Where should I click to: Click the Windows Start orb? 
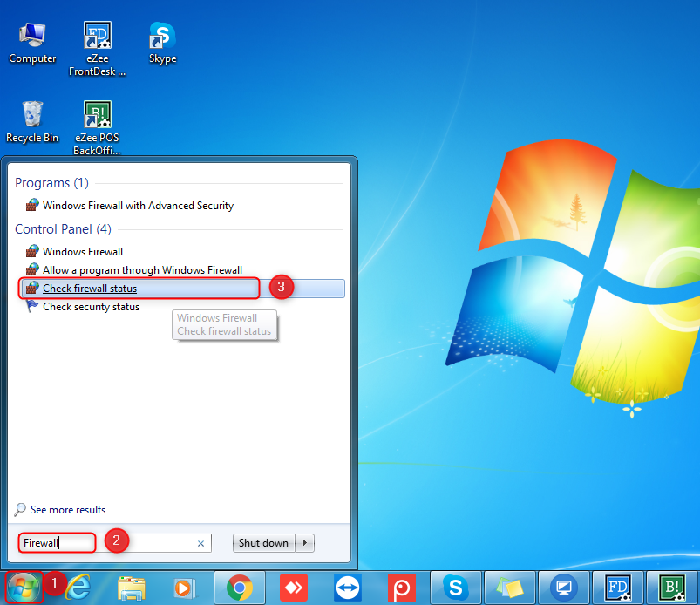(x=24, y=588)
